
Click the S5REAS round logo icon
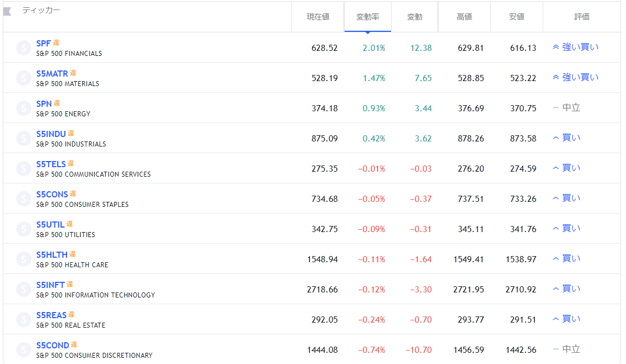pos(23,320)
